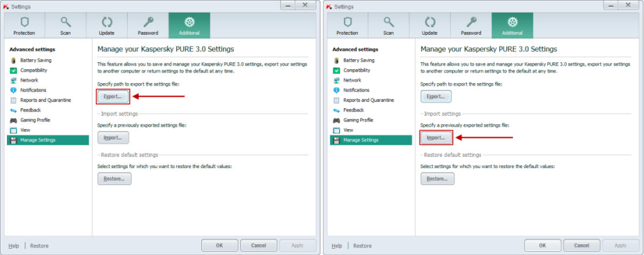Select Notifications label in right window

(357, 90)
